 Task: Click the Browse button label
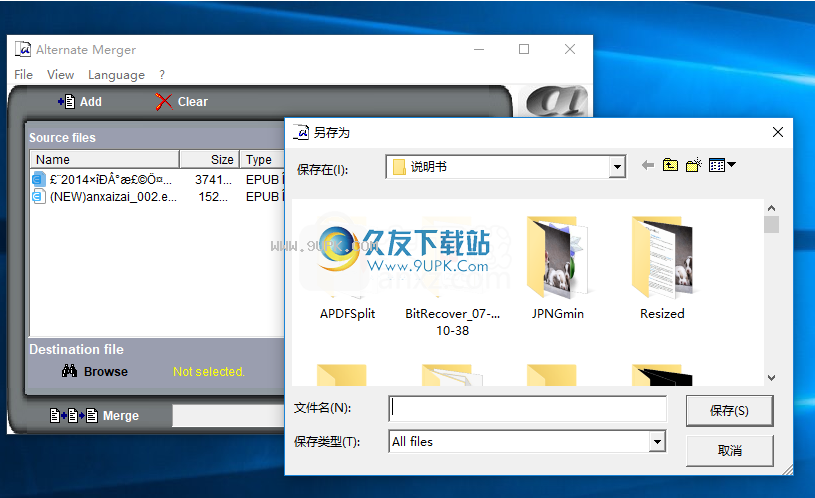tap(106, 371)
